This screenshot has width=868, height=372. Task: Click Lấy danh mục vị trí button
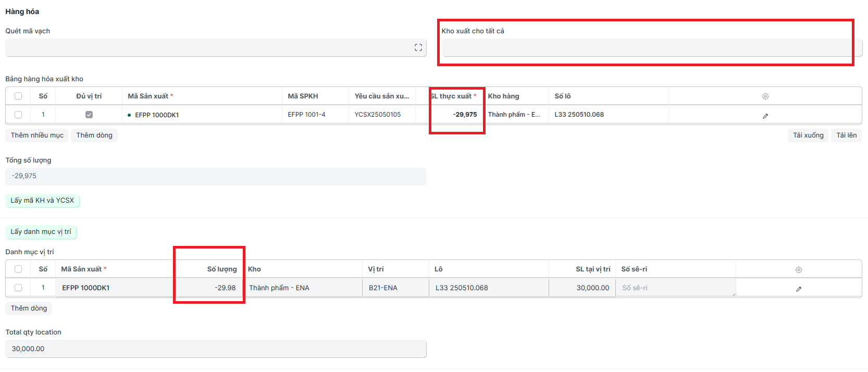[41, 232]
